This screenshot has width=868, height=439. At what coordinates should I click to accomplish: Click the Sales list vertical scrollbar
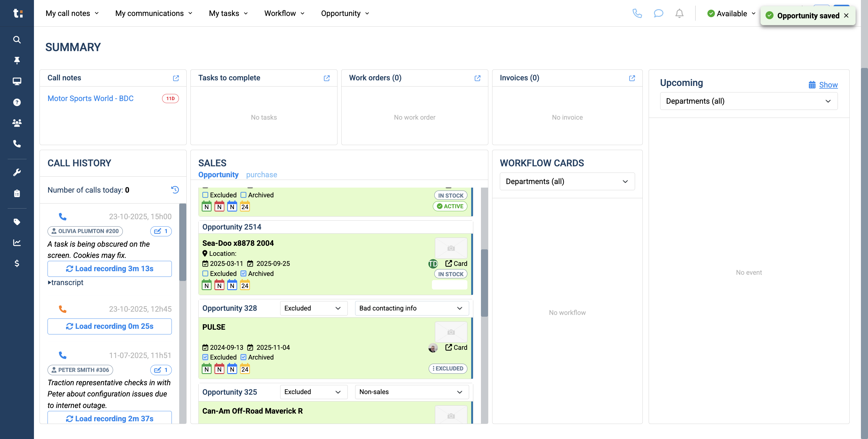pyautogui.click(x=484, y=283)
